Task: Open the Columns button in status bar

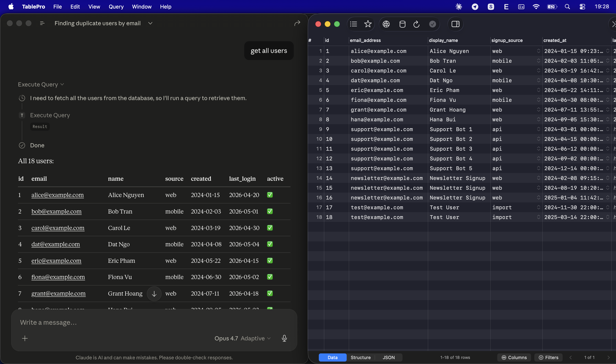Action: pos(514,358)
